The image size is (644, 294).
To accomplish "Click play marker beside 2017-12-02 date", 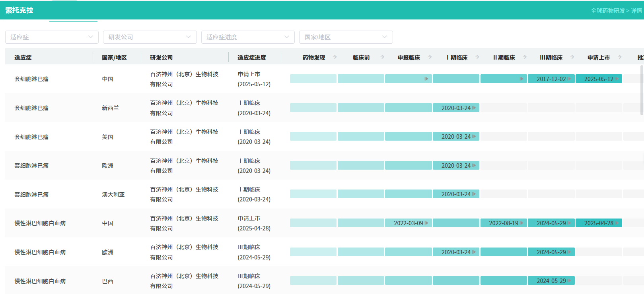I will point(569,79).
